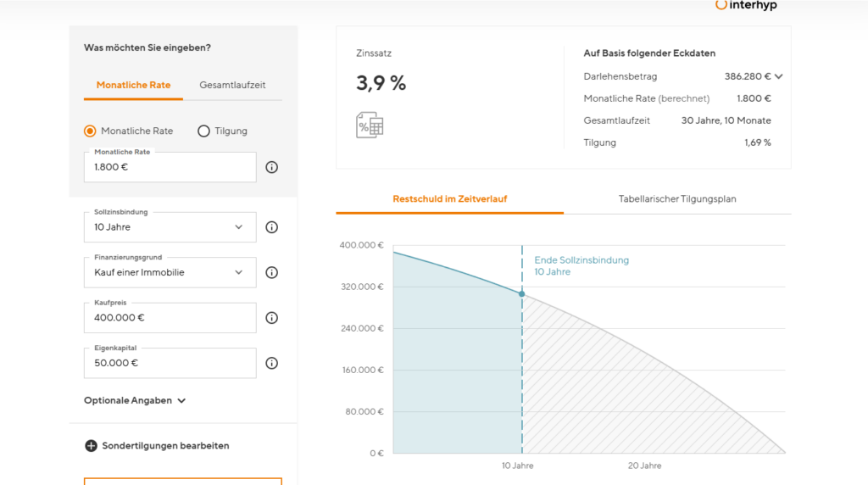Select the Tilgung radio button

(x=203, y=131)
